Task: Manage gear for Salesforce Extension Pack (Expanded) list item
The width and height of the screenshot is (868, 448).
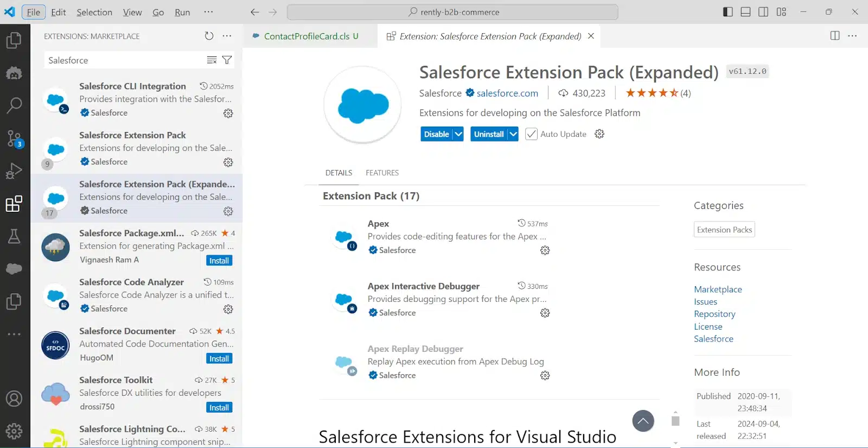Action: (x=228, y=211)
